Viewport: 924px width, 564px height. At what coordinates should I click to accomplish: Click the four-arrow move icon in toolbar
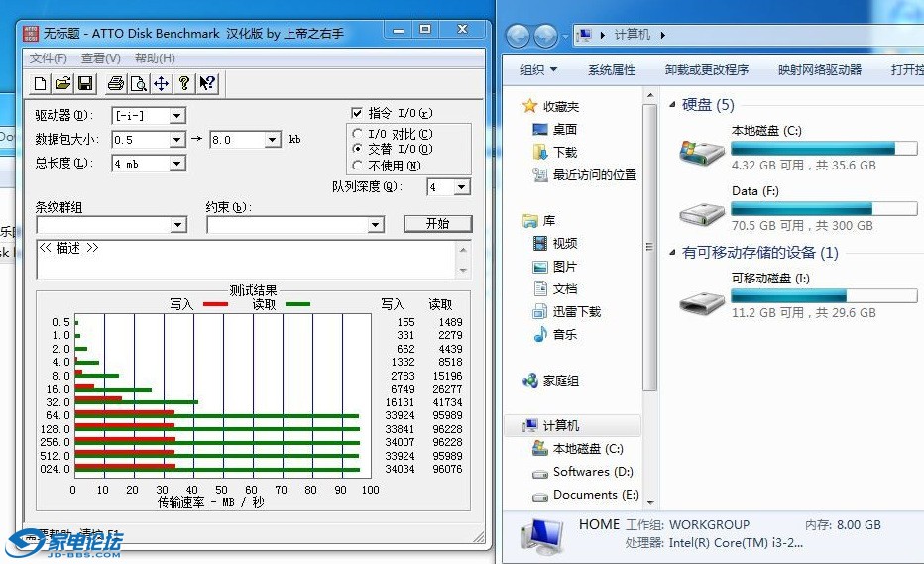[161, 83]
